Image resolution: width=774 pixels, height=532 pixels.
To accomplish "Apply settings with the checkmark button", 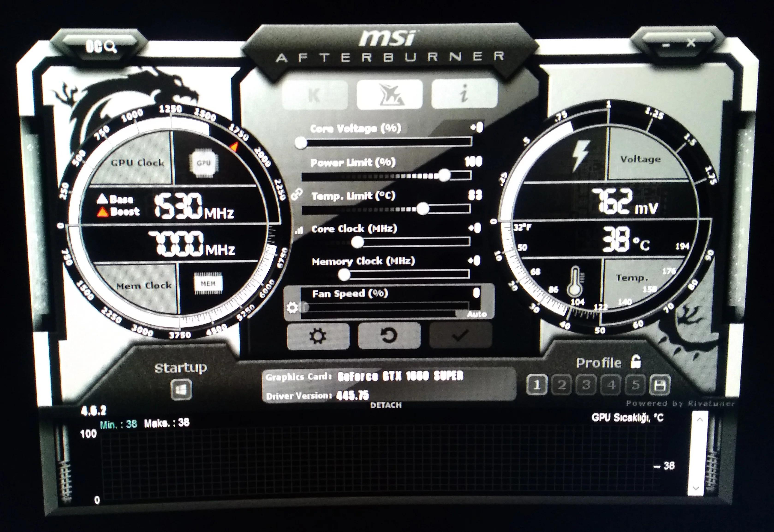I will coord(460,335).
